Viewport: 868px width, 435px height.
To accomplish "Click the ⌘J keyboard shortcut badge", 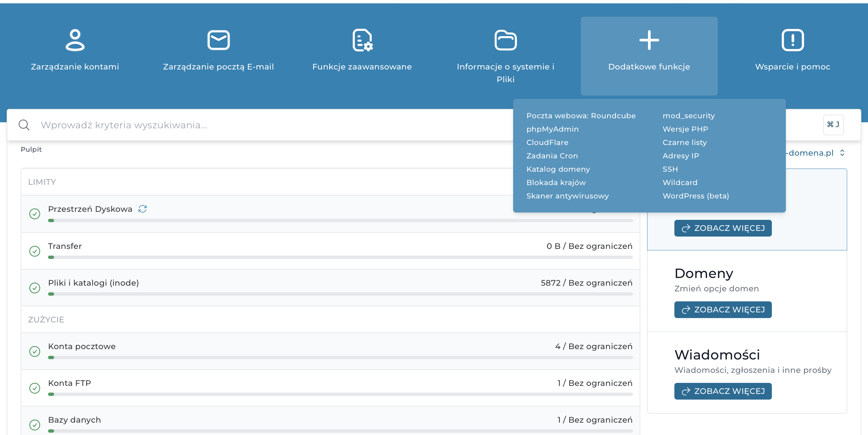I will click(833, 124).
